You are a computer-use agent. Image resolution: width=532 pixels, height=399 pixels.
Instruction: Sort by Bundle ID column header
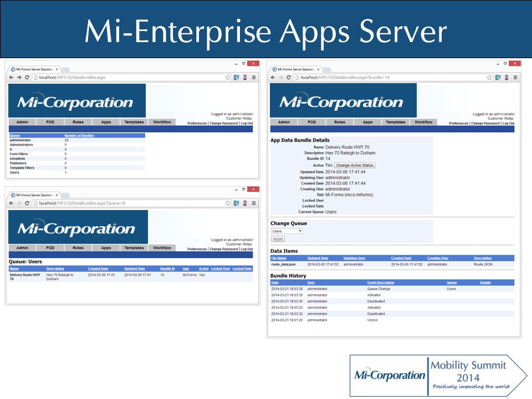167,269
